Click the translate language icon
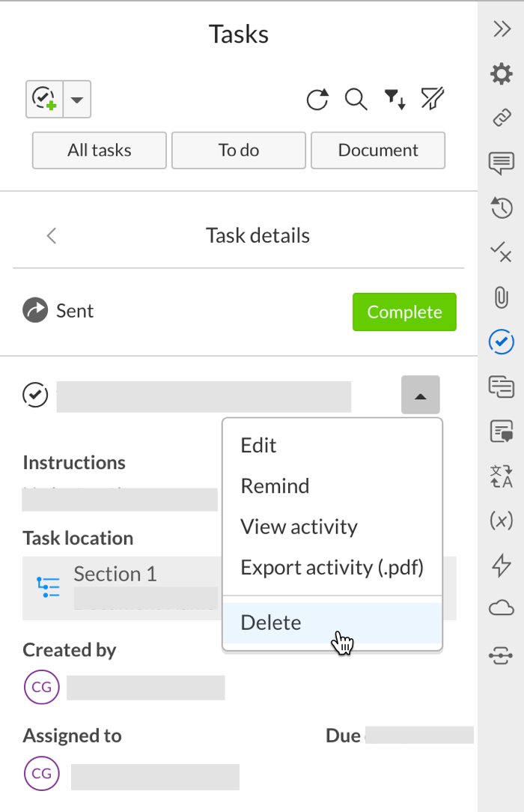Screen dimensions: 524x812 point(501,476)
